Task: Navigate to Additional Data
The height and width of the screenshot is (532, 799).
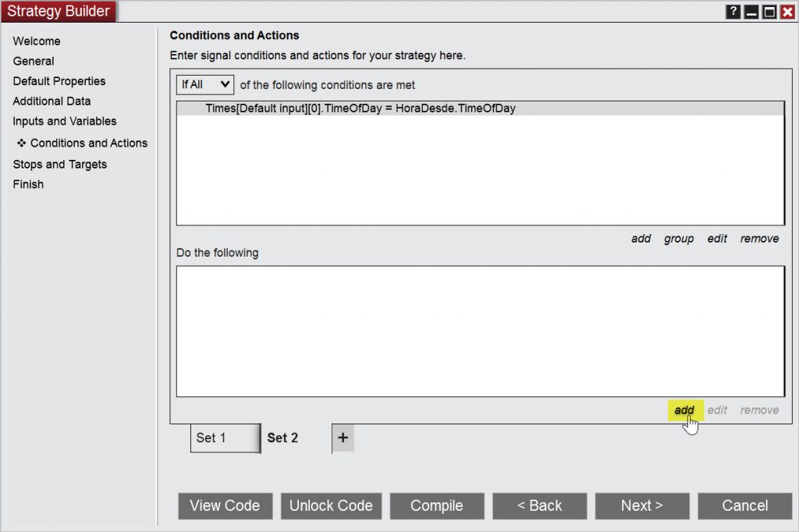Action: pos(52,101)
